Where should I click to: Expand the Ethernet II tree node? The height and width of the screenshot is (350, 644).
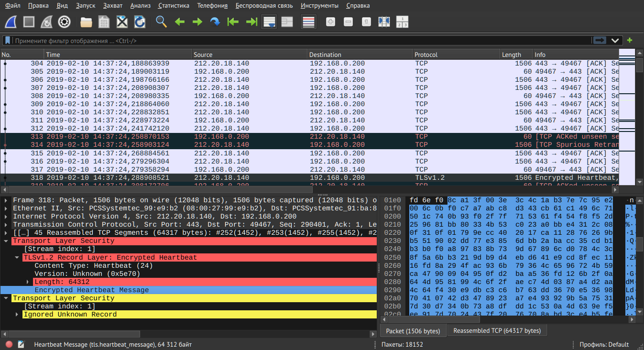(x=6, y=208)
